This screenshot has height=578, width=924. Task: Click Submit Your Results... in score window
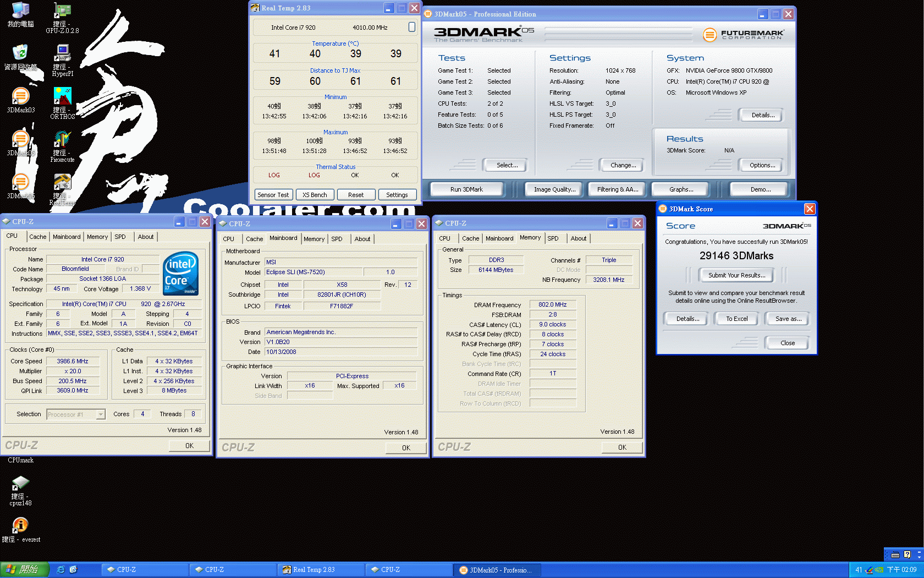[x=736, y=275]
